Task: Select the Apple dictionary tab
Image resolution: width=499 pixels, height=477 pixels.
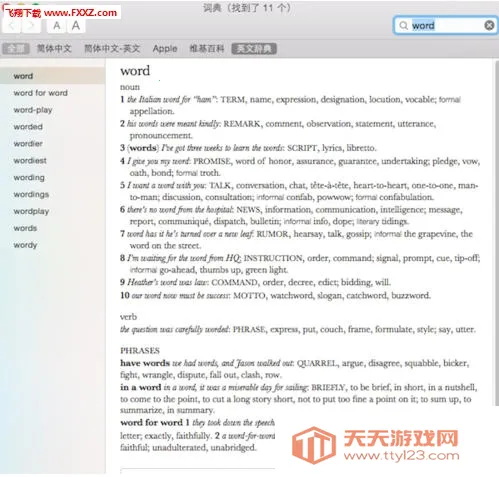Action: point(165,49)
